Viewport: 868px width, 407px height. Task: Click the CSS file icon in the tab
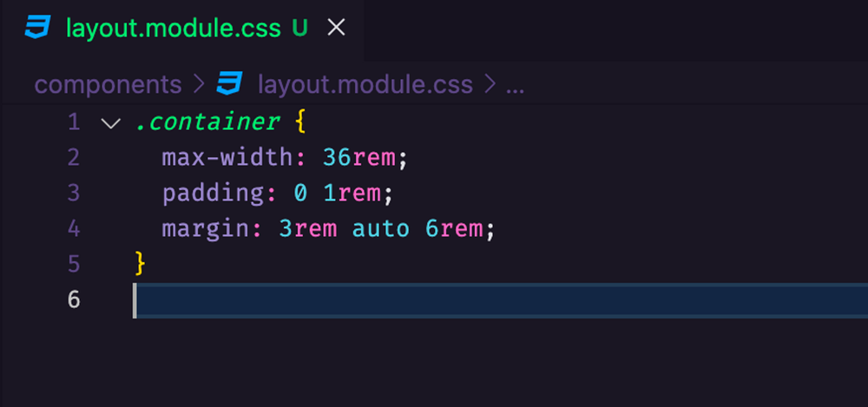point(37,28)
